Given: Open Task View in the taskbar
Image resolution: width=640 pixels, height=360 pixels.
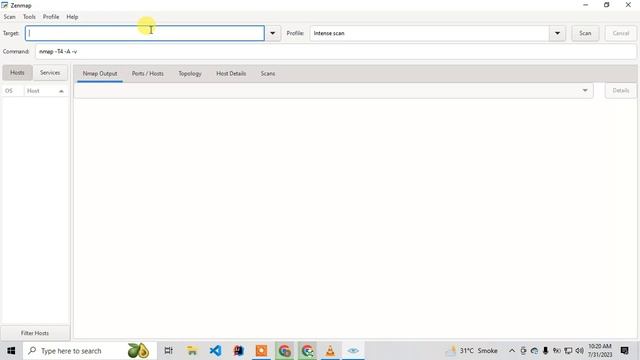Looking at the screenshot, I should (x=168, y=351).
